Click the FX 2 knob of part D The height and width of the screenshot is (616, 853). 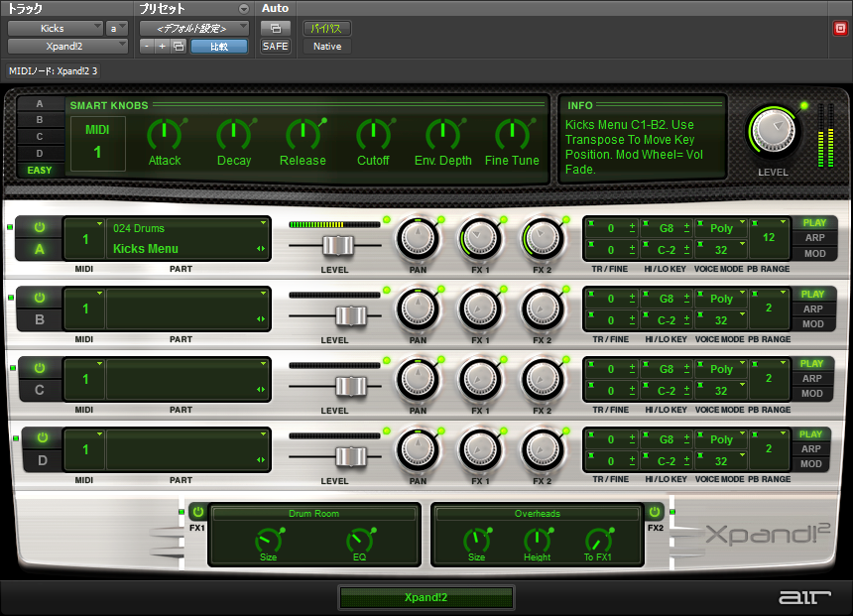pyautogui.click(x=543, y=450)
